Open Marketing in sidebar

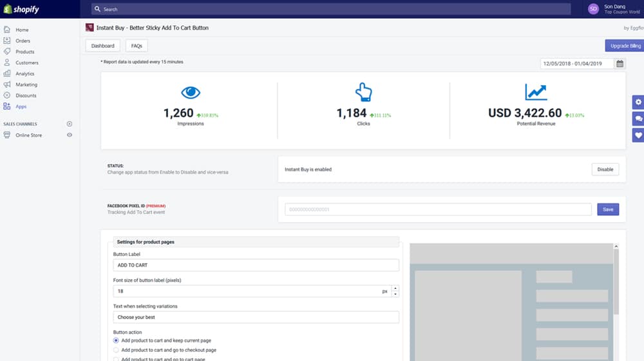click(x=26, y=84)
